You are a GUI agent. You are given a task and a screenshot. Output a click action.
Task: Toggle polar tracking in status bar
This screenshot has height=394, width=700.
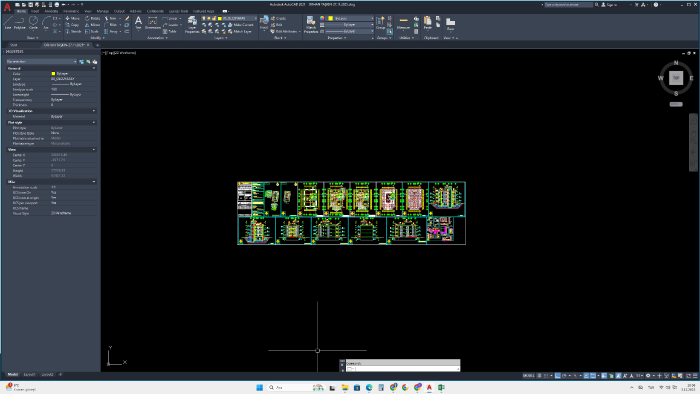tap(564, 376)
